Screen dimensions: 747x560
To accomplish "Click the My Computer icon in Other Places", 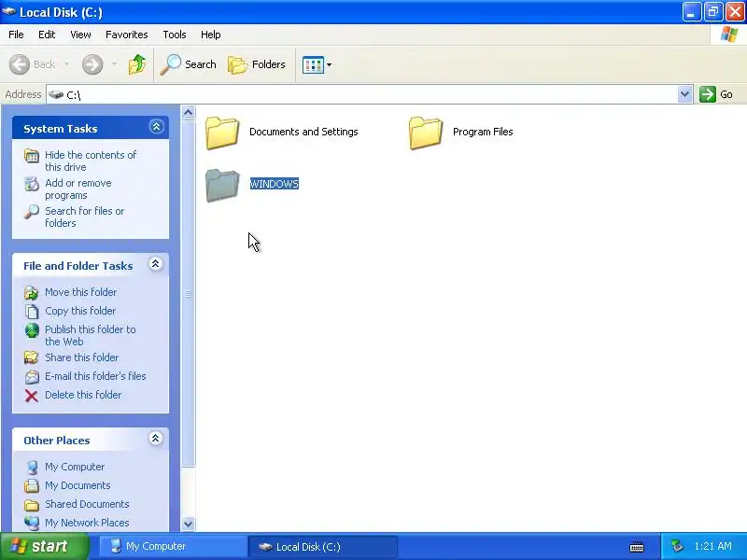I will tap(32, 468).
